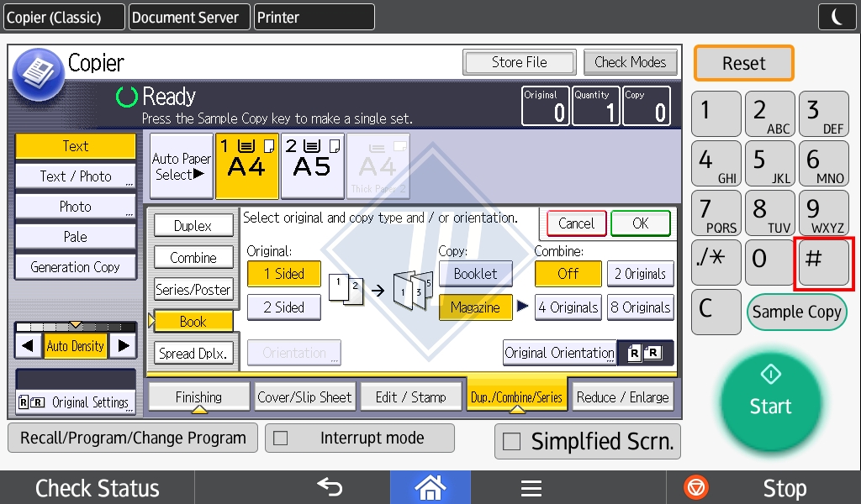861x504 pixels.
Task: Expand the Finishing options panel
Action: [198, 397]
